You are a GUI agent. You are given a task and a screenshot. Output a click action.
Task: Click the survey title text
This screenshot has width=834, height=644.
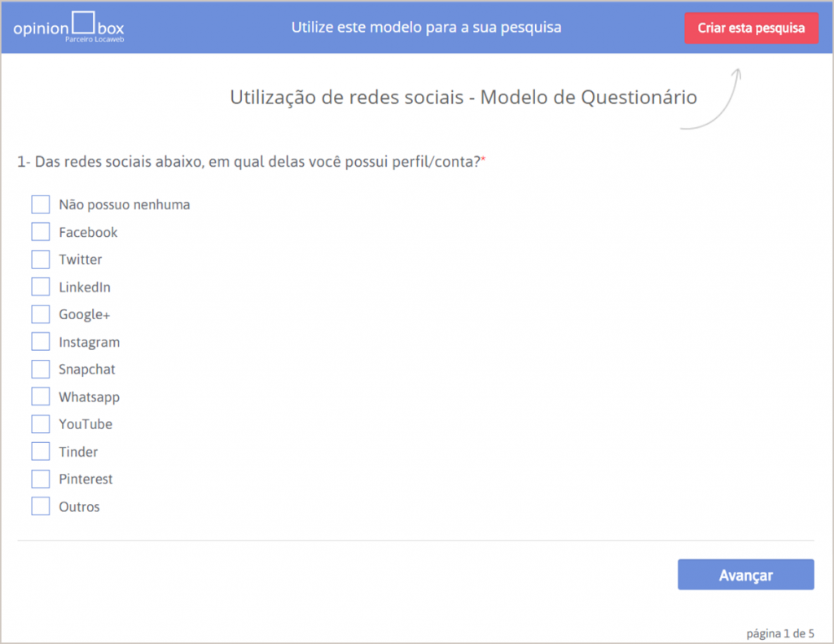coord(463,97)
